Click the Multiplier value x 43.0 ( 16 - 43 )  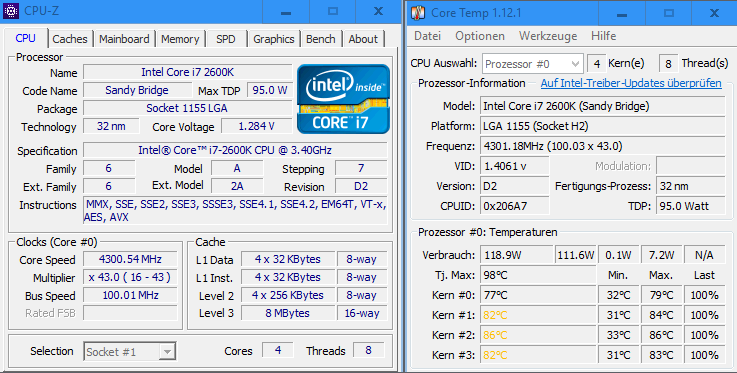point(130,277)
